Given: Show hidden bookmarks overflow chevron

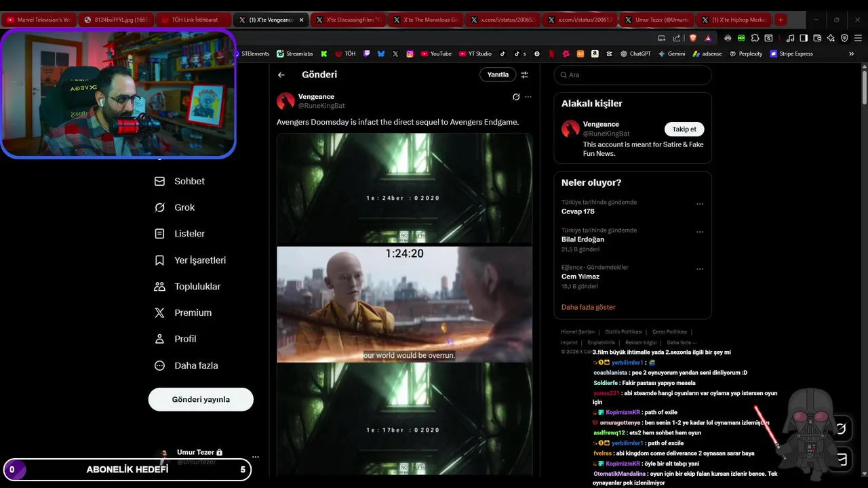Looking at the screenshot, I should [852, 54].
